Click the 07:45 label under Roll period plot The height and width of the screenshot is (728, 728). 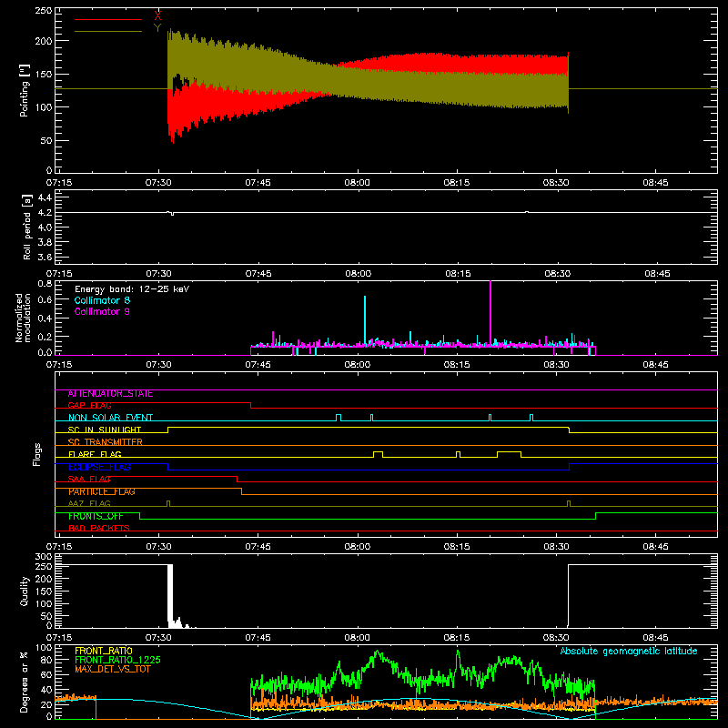click(258, 274)
